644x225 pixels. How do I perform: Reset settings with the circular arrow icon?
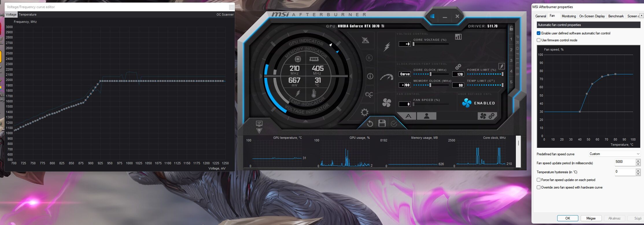(370, 124)
